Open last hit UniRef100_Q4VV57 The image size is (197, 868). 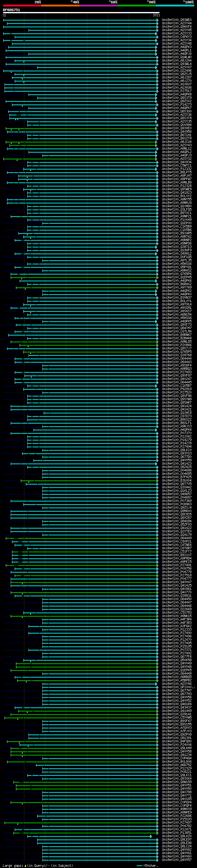176,860
